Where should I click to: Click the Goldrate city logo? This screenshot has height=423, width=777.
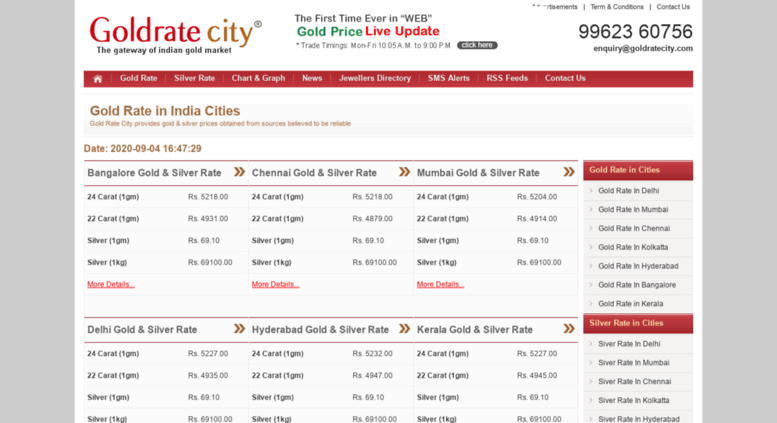tap(175, 35)
